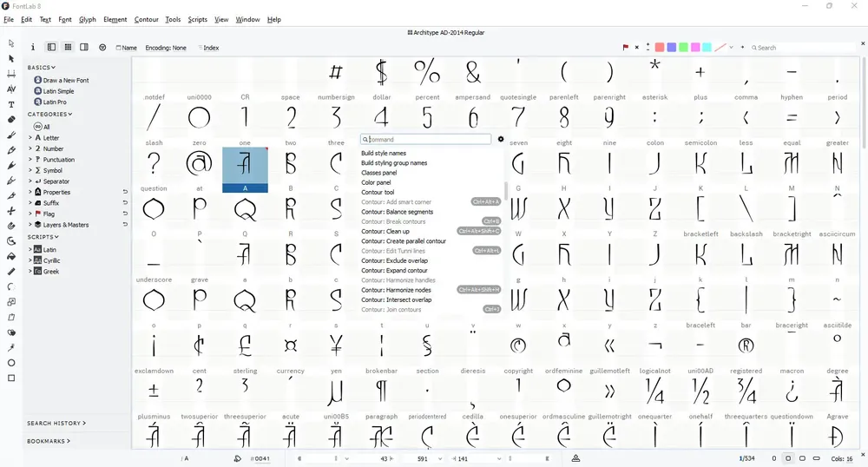Select the Kerning (AV) tool
868x467 pixels.
[11, 89]
